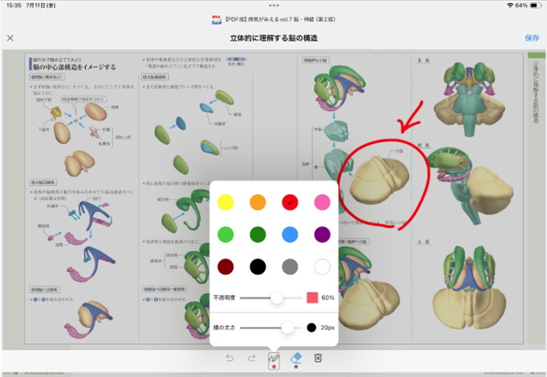Delete all annotations with the trash icon

click(318, 358)
